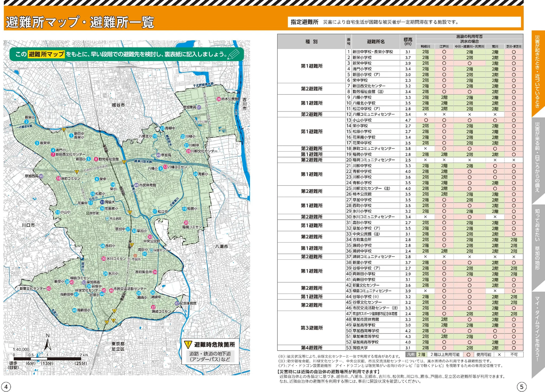
Task: Select the pink ○ legend swatch
Action: (x=468, y=354)
